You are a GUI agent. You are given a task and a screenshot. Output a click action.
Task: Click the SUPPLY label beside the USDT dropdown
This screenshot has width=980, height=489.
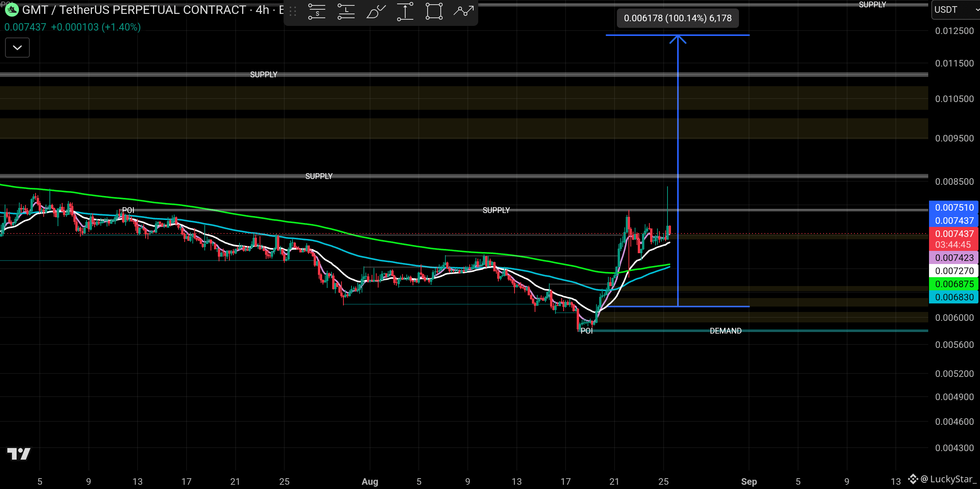(x=872, y=5)
